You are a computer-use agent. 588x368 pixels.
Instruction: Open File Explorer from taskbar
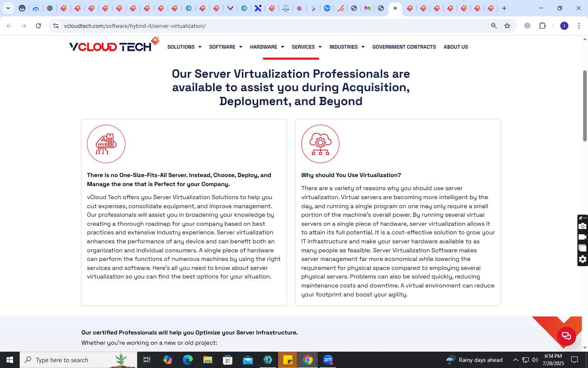207,360
